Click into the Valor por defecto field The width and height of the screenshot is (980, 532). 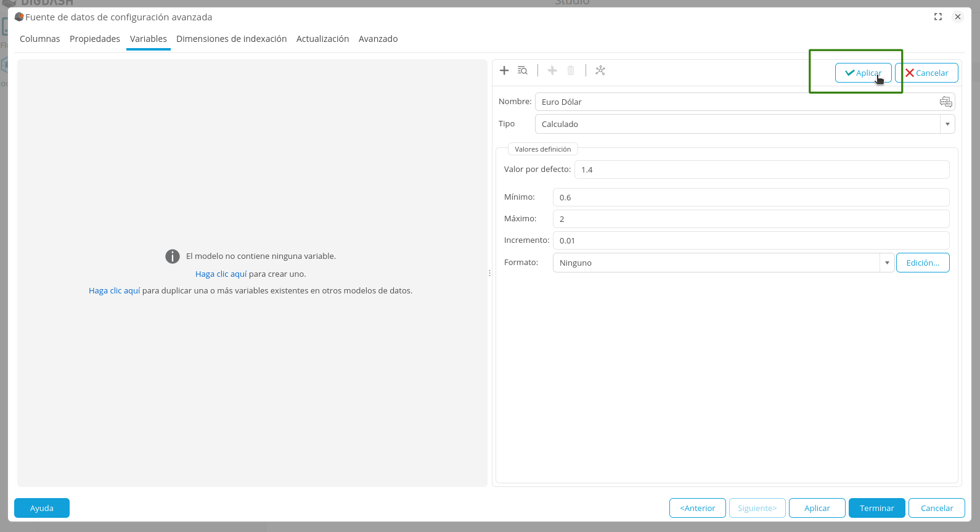coord(761,170)
